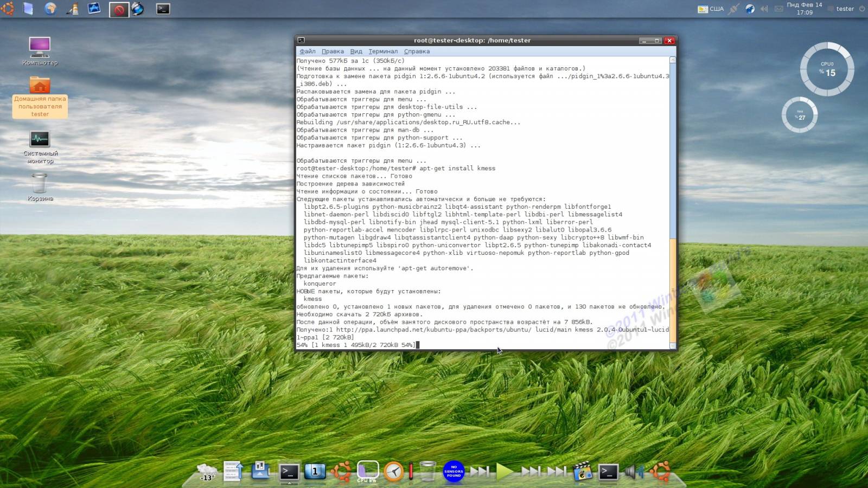Click the blue document launcher in top panel
The height and width of the screenshot is (488, 868).
click(28, 8)
